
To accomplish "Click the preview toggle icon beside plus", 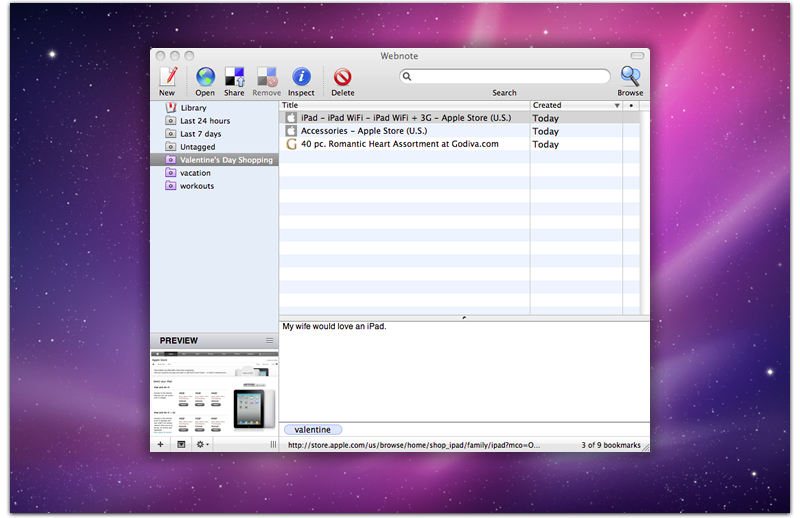I will 181,445.
